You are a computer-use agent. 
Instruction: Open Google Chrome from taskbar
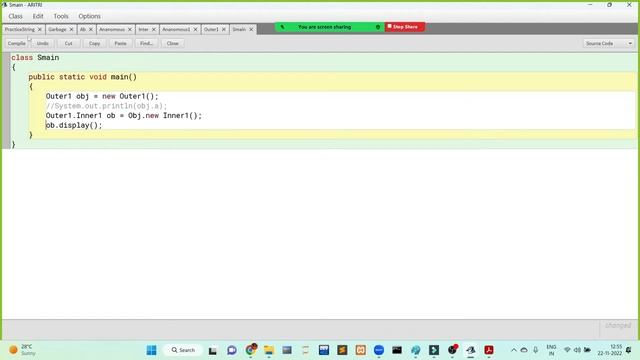pos(251,350)
